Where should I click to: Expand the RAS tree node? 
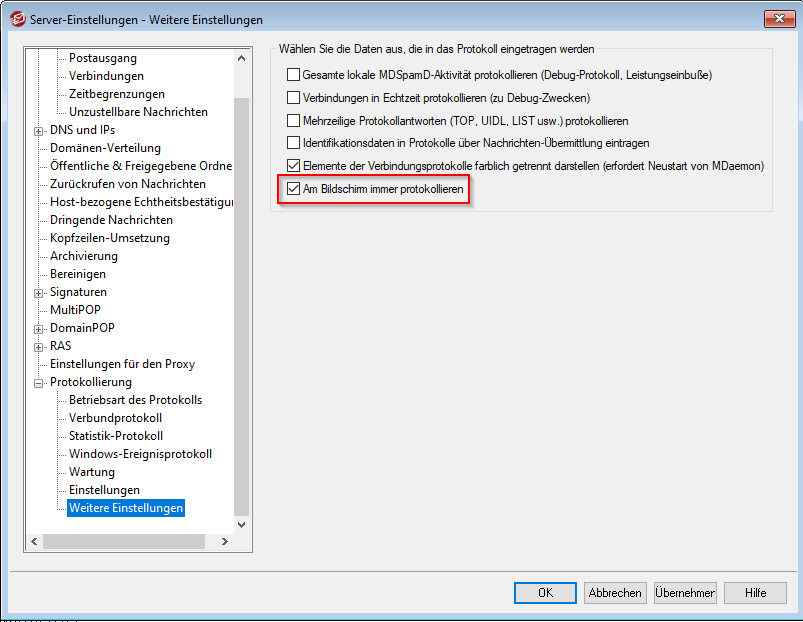39,346
